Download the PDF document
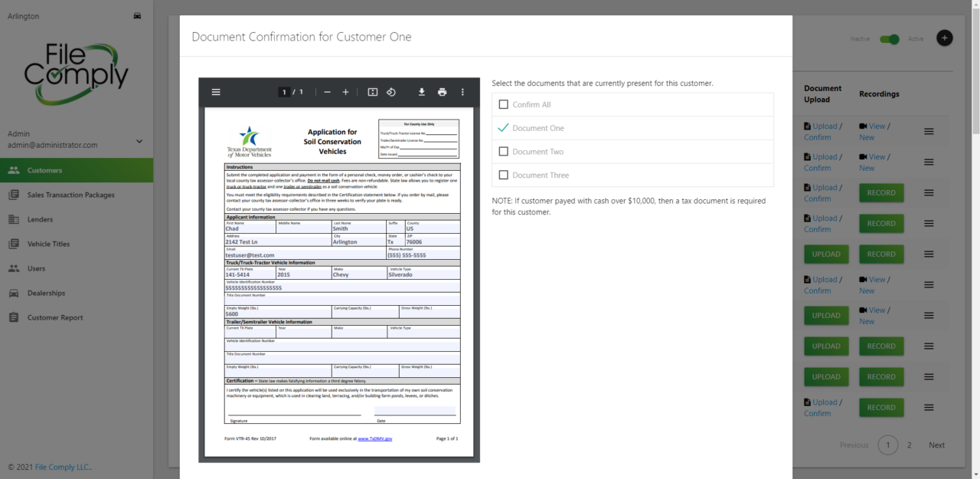The image size is (980, 479). pos(421,92)
